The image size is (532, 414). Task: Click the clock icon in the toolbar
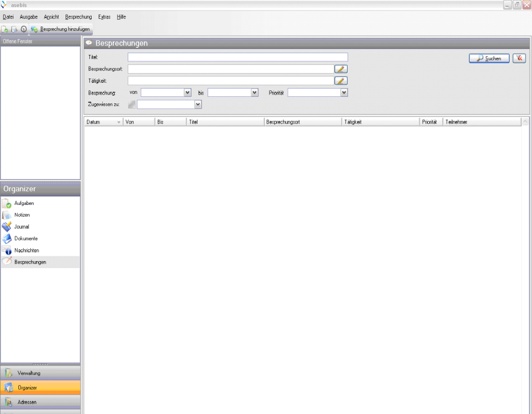click(24, 29)
